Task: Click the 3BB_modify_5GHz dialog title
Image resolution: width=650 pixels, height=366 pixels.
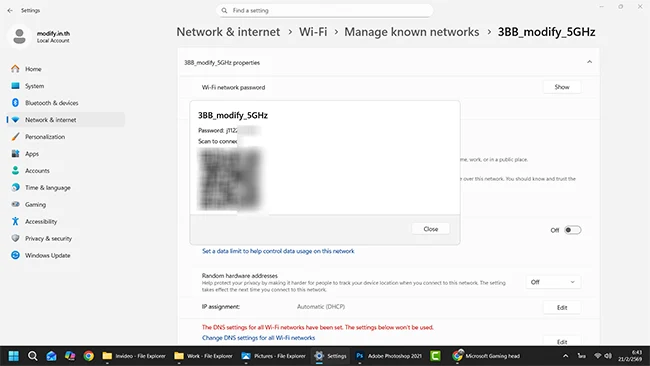Action: pyautogui.click(x=233, y=115)
